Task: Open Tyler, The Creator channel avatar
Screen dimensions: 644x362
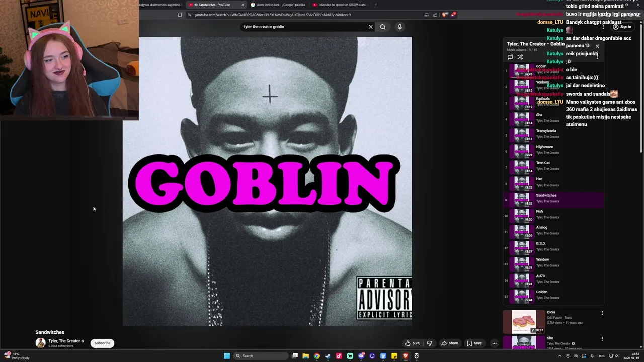Action: (40, 343)
